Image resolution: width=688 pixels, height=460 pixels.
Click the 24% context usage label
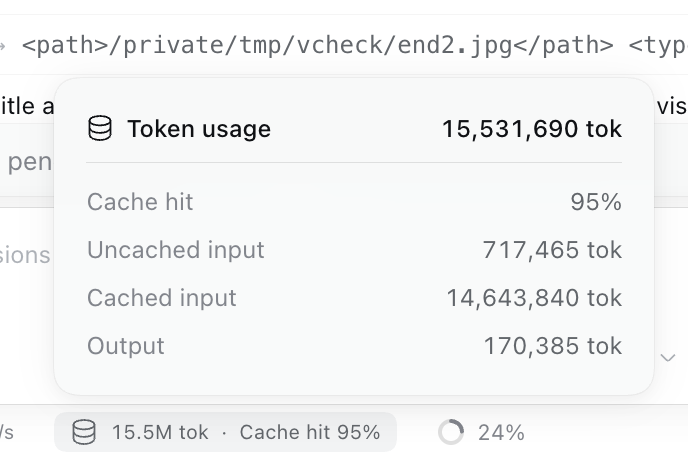point(501,433)
